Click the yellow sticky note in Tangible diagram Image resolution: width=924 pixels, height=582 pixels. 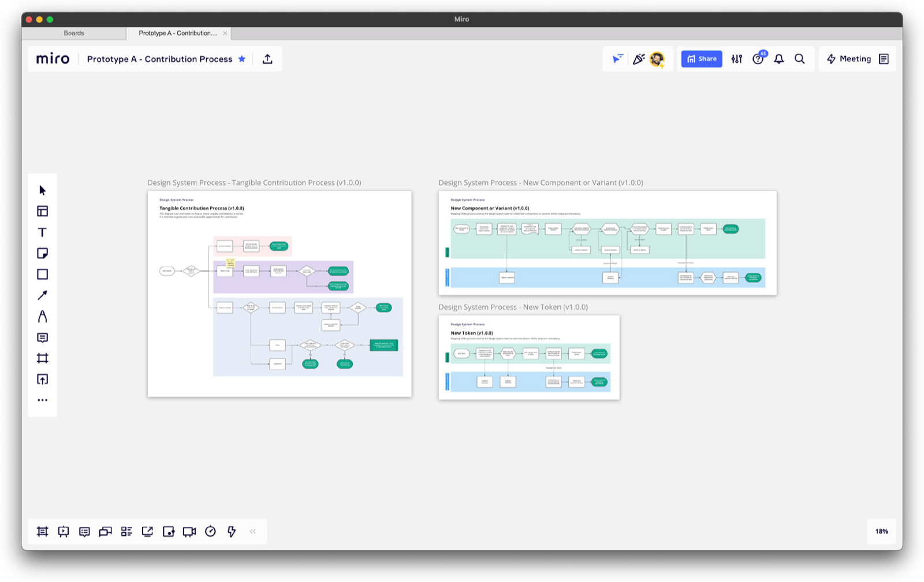click(230, 263)
